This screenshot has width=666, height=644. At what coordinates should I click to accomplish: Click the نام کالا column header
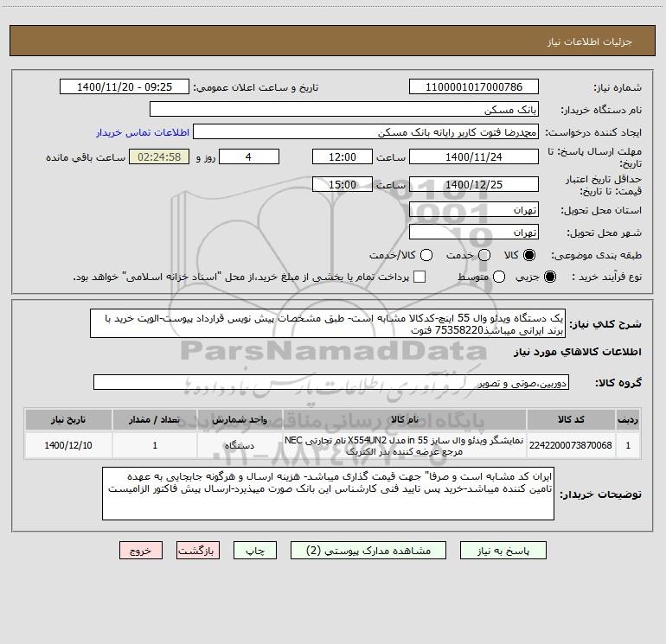[x=405, y=420]
